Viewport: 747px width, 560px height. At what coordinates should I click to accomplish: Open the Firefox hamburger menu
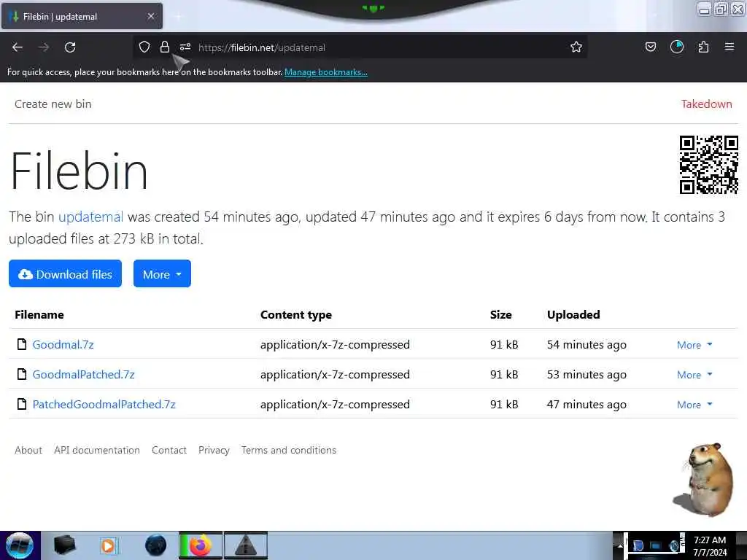tap(729, 47)
